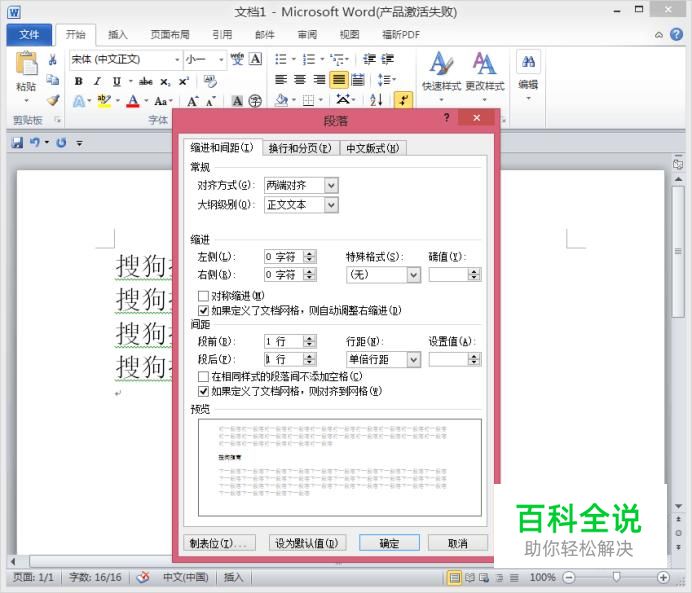Viewport: 692px width, 593px height.
Task: Open the font size dropdown
Action: click(221, 60)
